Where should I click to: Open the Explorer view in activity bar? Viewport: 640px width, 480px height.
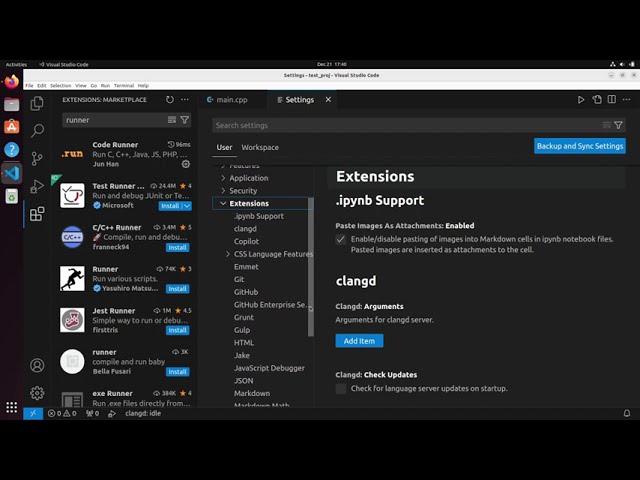[x=37, y=103]
